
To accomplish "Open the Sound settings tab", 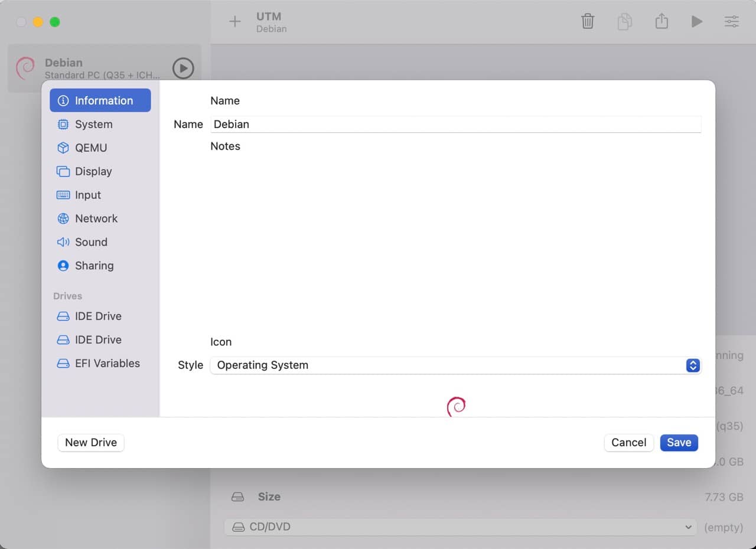I will (x=100, y=242).
